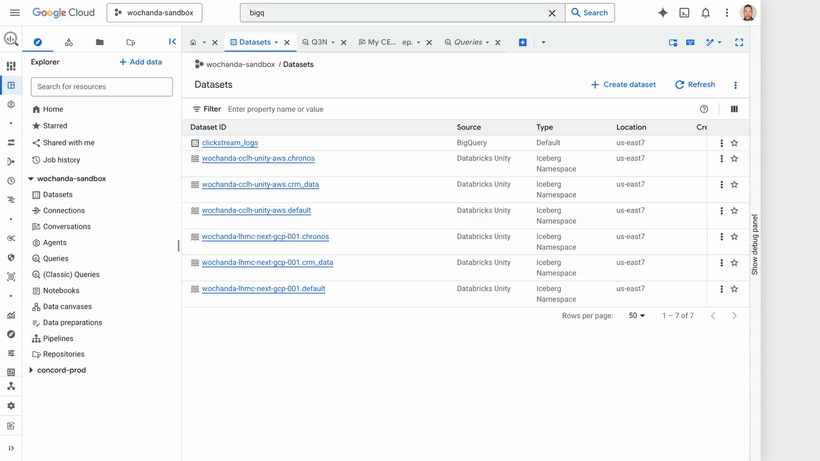Close the Datasets tab
820x461 pixels.
point(287,42)
